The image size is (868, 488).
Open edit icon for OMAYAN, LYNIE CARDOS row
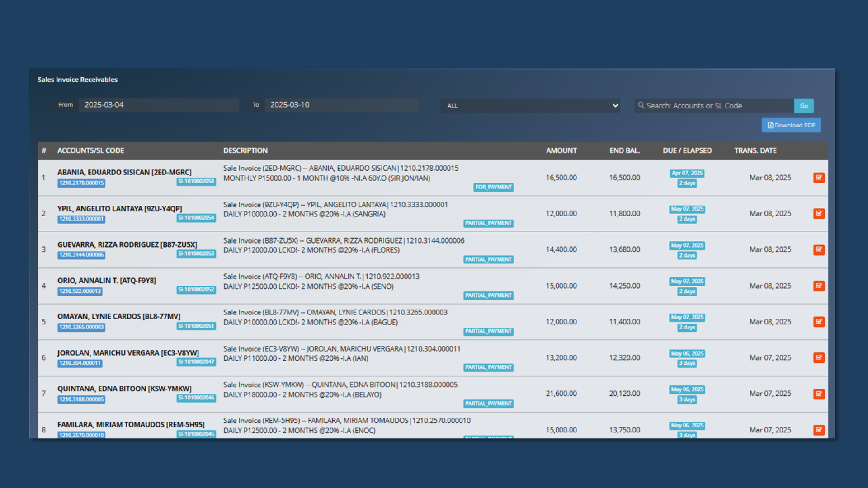point(819,322)
